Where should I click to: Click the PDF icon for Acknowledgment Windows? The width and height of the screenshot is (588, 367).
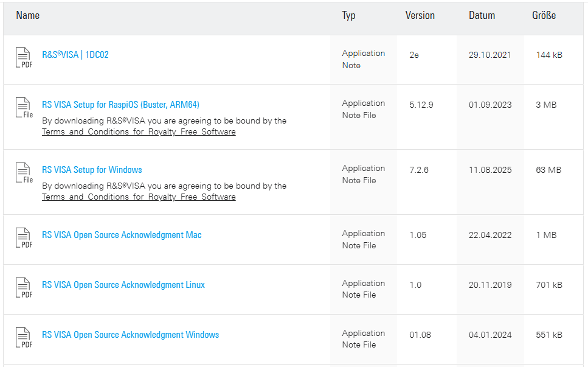point(24,337)
